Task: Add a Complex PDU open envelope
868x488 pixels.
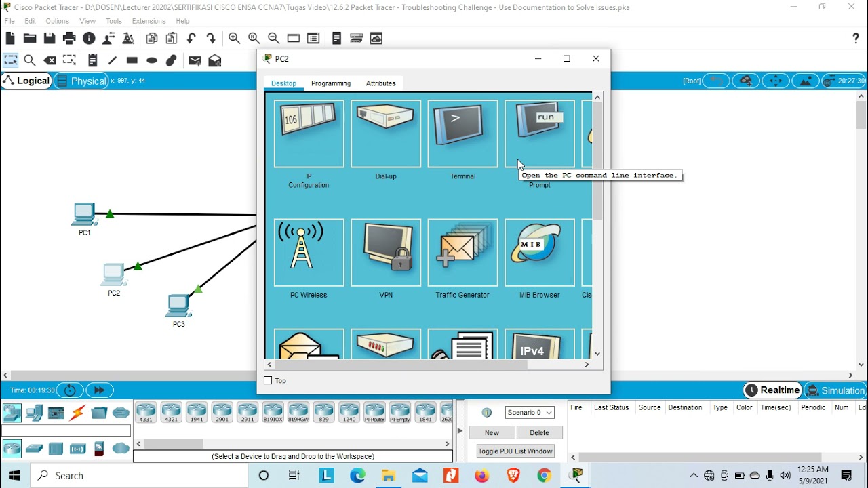Action: (215, 60)
